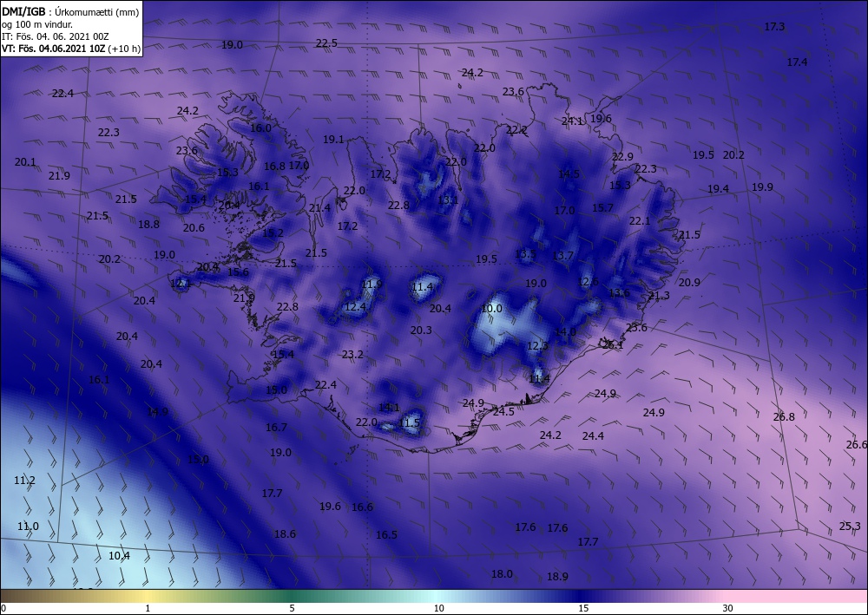868x615 pixels.
Task: Select the 17.4 value on the map
Action: point(797,62)
